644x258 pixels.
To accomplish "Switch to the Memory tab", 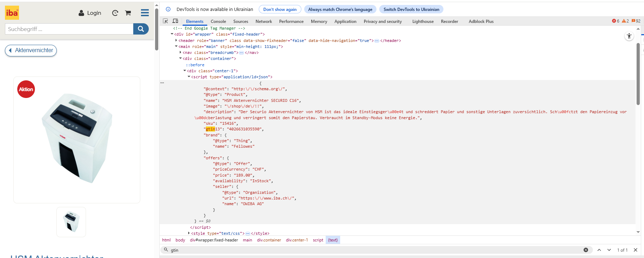I will coord(319,21).
